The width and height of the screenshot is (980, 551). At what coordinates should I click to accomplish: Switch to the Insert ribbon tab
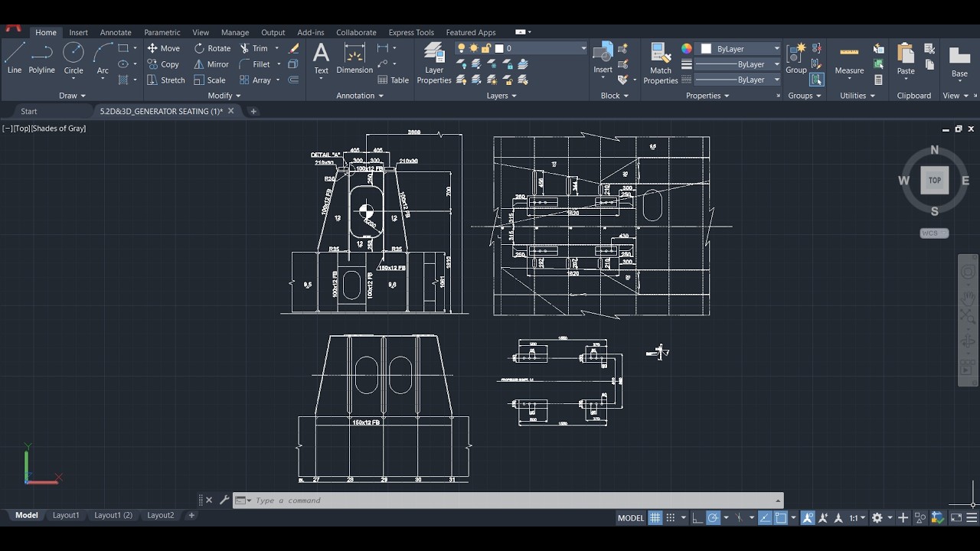point(78,32)
